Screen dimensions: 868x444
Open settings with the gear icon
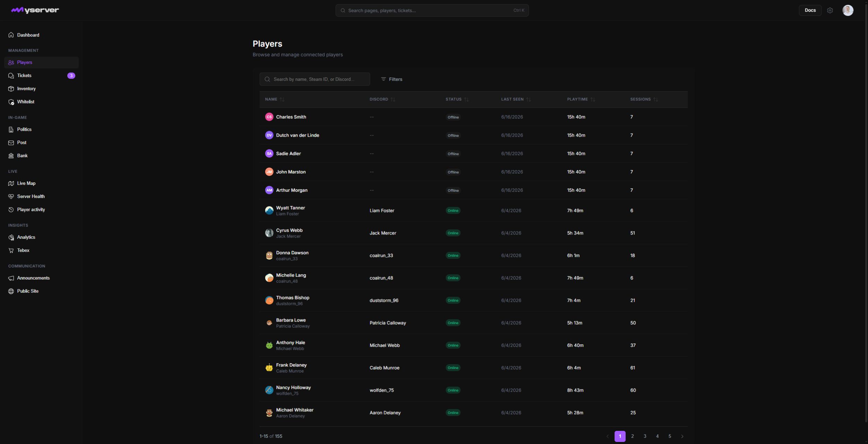830,10
